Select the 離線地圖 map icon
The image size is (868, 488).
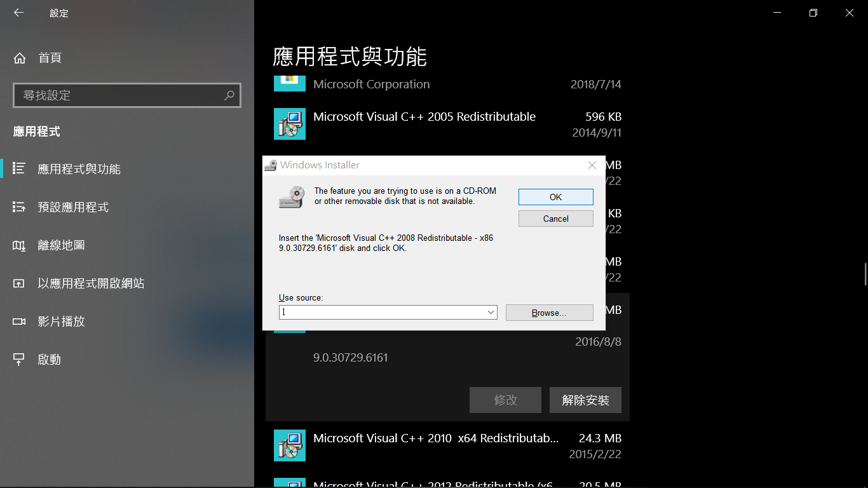coord(19,245)
